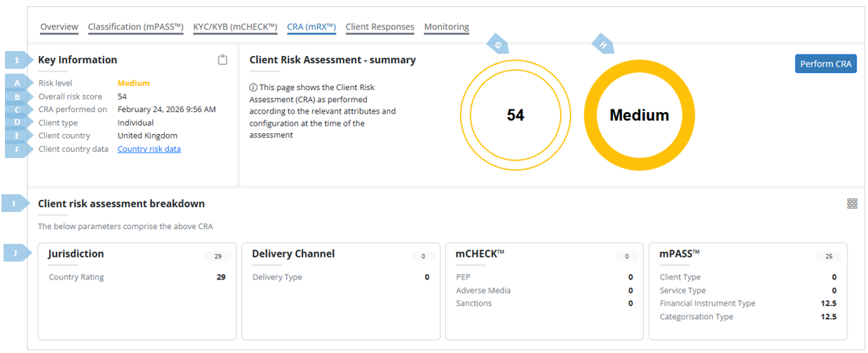Select the CRA (mRX™) tab

pos(312,27)
